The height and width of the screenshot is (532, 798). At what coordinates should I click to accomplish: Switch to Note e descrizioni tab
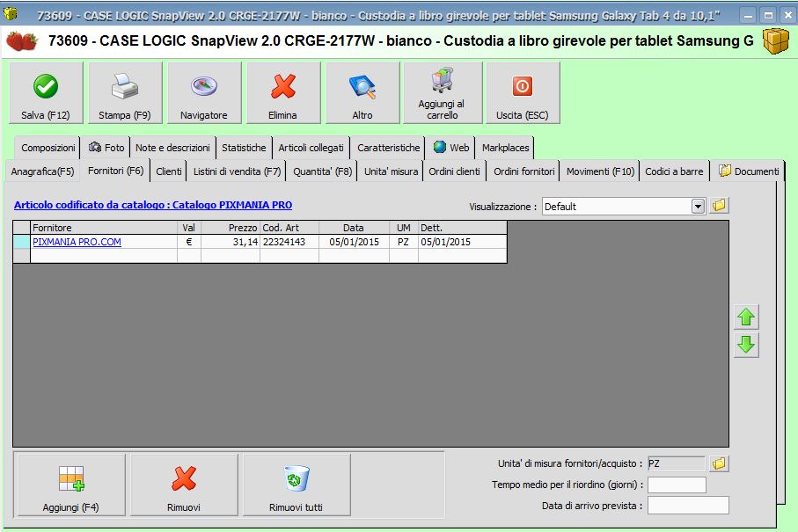click(172, 148)
